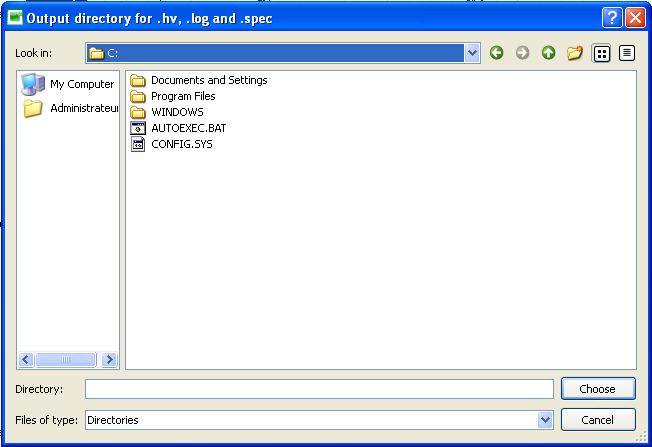The image size is (652, 447).
Task: Select the WINDOWS folder
Action: tap(177, 112)
